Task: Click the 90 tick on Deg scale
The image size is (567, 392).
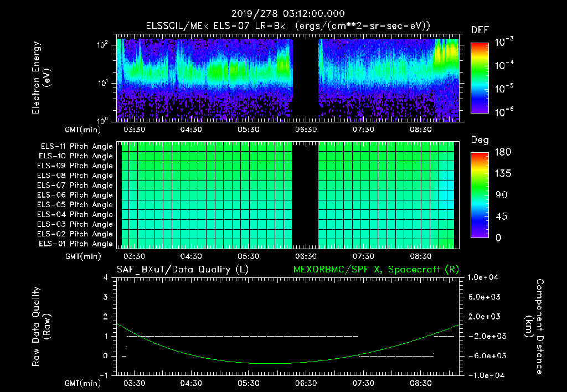Action: coord(502,195)
